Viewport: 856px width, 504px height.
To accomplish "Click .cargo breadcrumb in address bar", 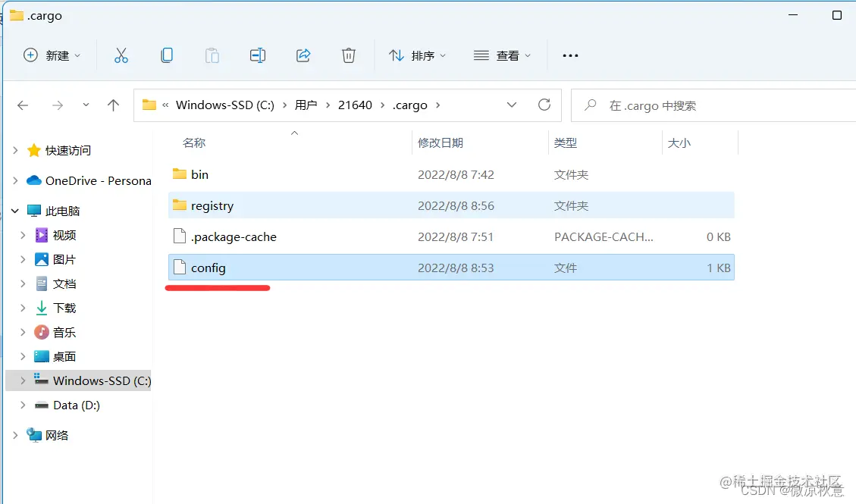I will (x=409, y=105).
